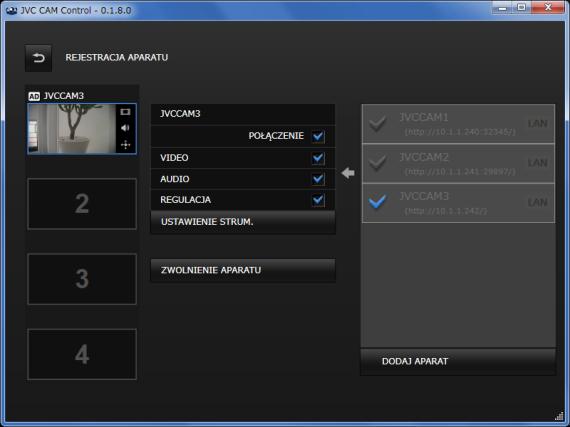Click ZWOLNIENIE APARATU button

coord(243,270)
